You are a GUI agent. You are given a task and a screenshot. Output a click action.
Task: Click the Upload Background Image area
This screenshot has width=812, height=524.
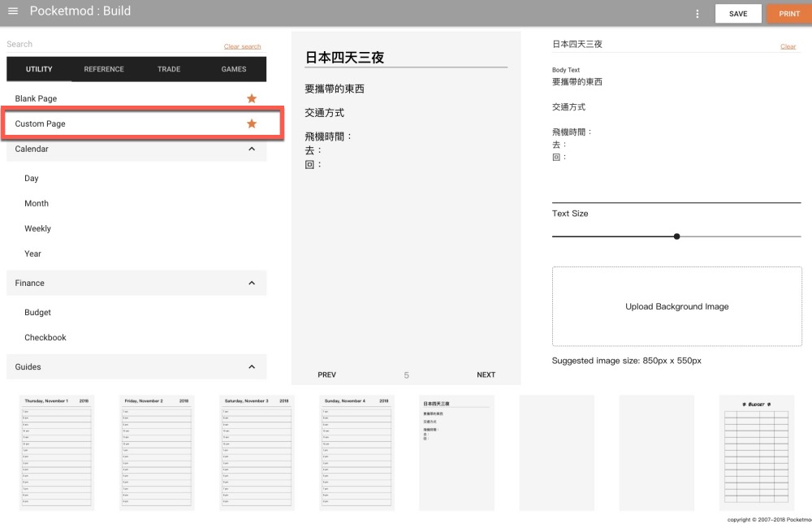[676, 306]
